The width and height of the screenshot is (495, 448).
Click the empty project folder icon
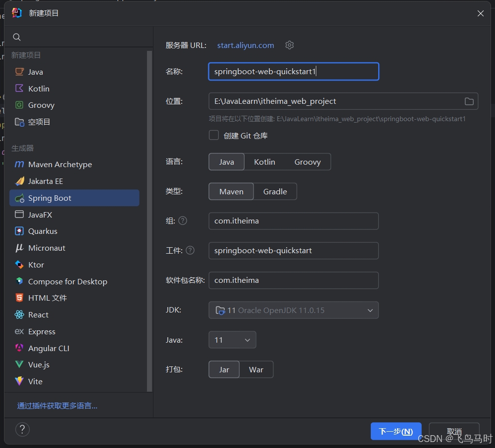point(19,122)
